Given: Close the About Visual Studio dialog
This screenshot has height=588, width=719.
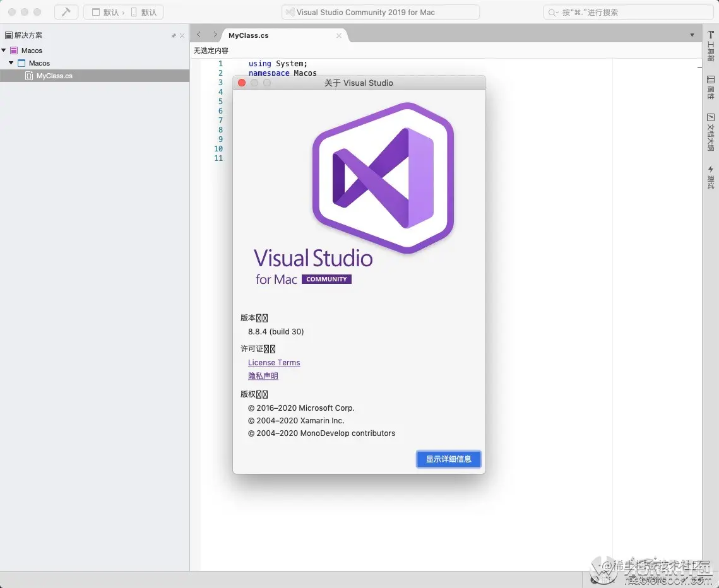Looking at the screenshot, I should click(x=242, y=83).
